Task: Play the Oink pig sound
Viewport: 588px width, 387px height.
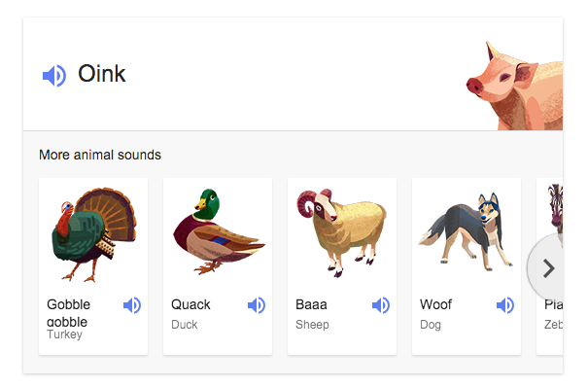Action: (54, 76)
